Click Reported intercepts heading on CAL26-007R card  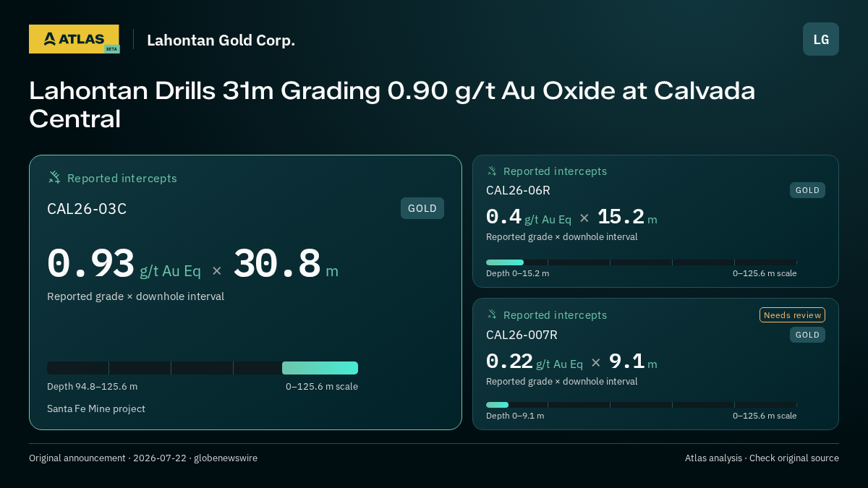[x=555, y=315]
